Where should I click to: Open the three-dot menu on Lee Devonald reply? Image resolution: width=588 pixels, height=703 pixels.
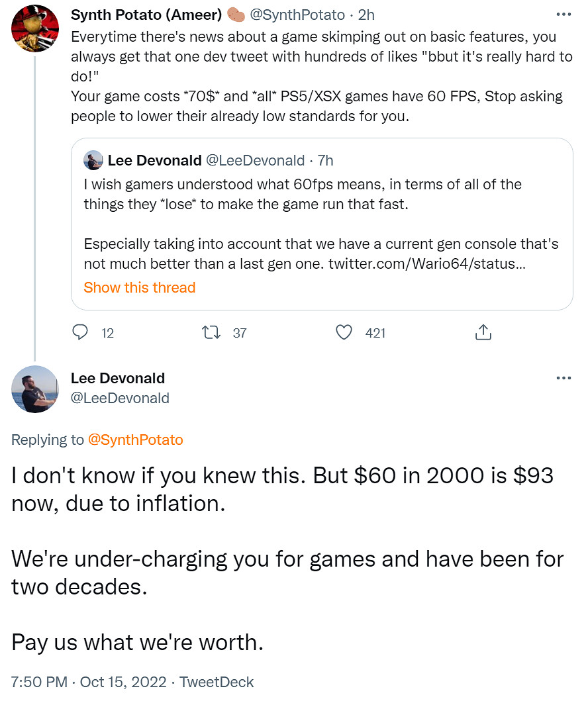pos(563,378)
